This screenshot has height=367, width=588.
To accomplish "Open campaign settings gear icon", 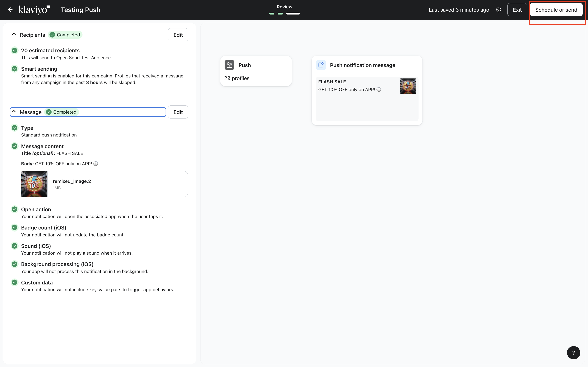I will pos(498,10).
